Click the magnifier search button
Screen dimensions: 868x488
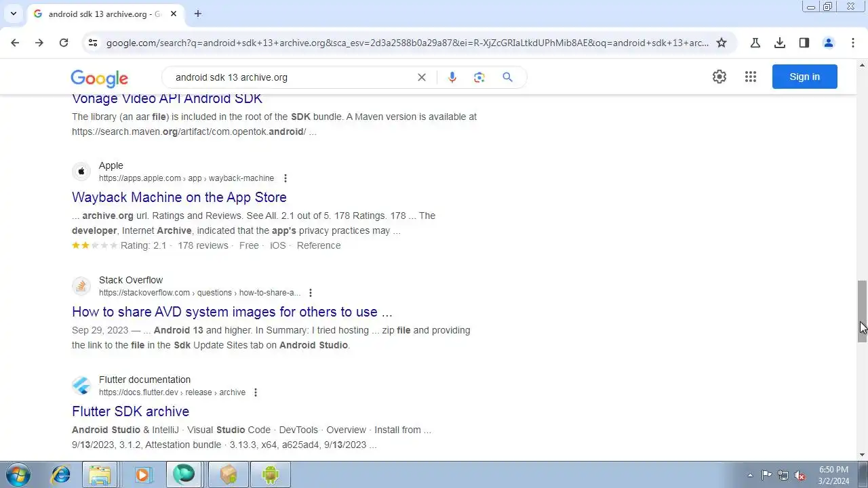(507, 77)
